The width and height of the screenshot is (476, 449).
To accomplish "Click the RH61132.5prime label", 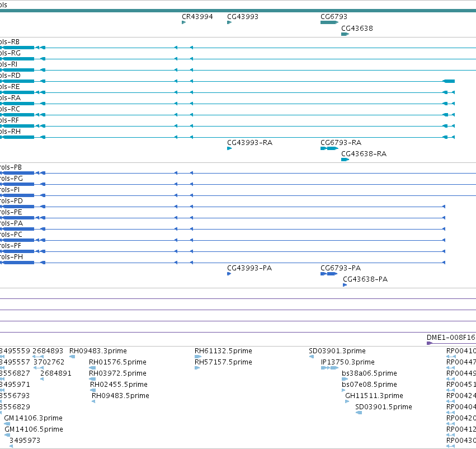I will click(x=223, y=351).
